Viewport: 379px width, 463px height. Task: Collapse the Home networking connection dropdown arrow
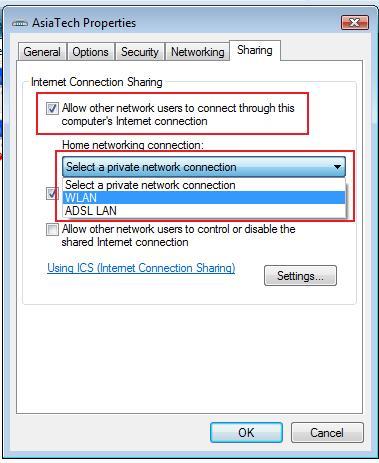337,167
